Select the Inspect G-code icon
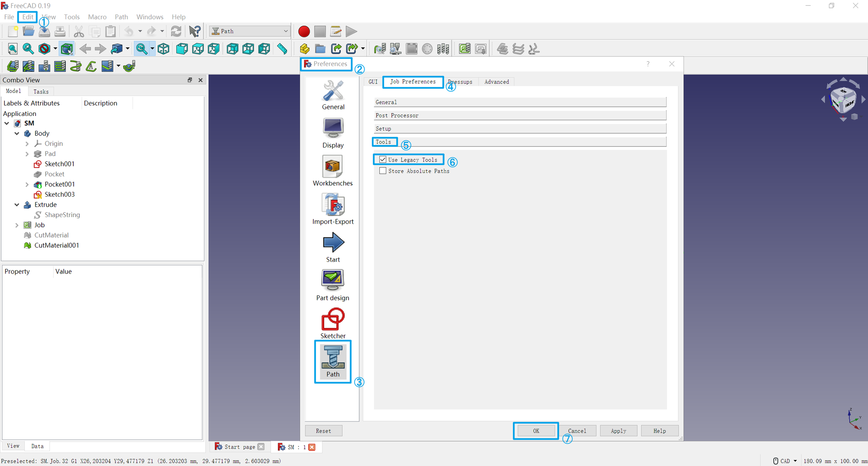Viewport: 868px width, 466px height. [x=380, y=49]
